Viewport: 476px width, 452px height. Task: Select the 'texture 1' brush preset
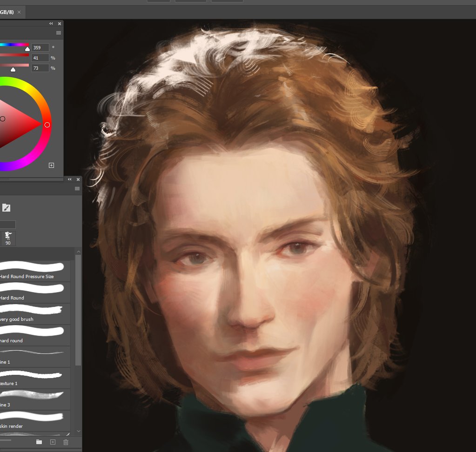click(x=35, y=378)
